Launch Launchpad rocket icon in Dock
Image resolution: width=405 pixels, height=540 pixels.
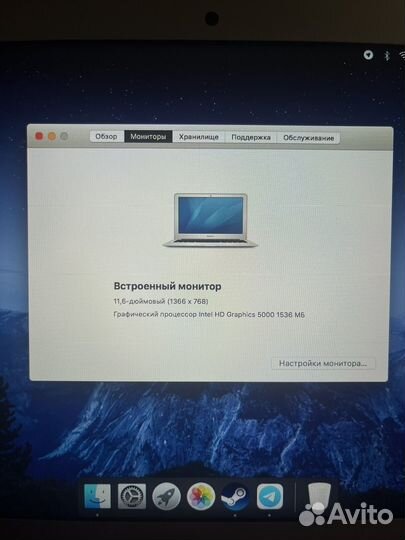[x=166, y=496]
